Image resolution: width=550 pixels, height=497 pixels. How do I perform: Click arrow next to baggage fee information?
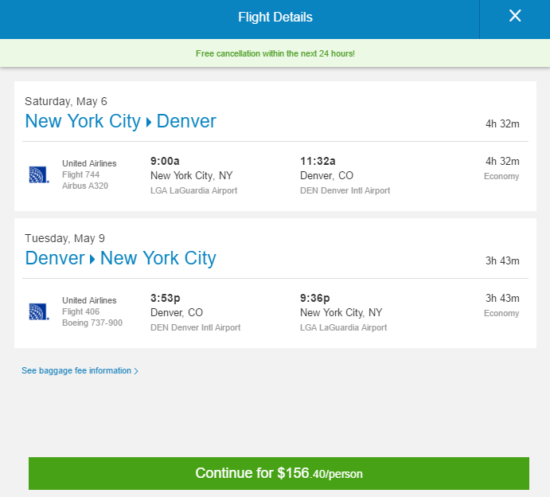[136, 371]
